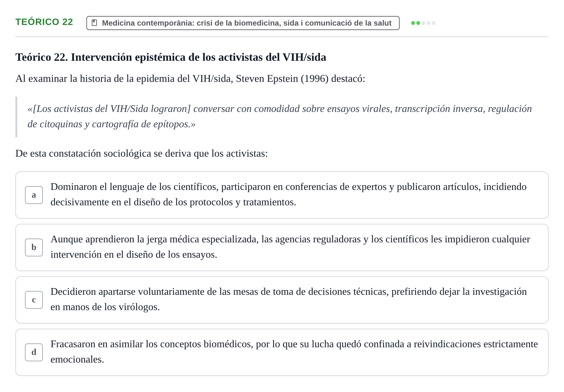
Task: Select answer option d letter box
Action: [34, 352]
